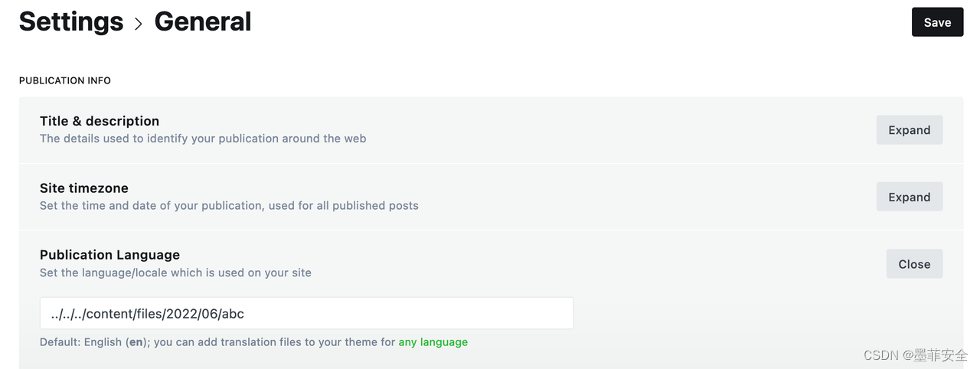This screenshot has height=369, width=980.
Task: Save the general settings
Action: click(x=937, y=22)
